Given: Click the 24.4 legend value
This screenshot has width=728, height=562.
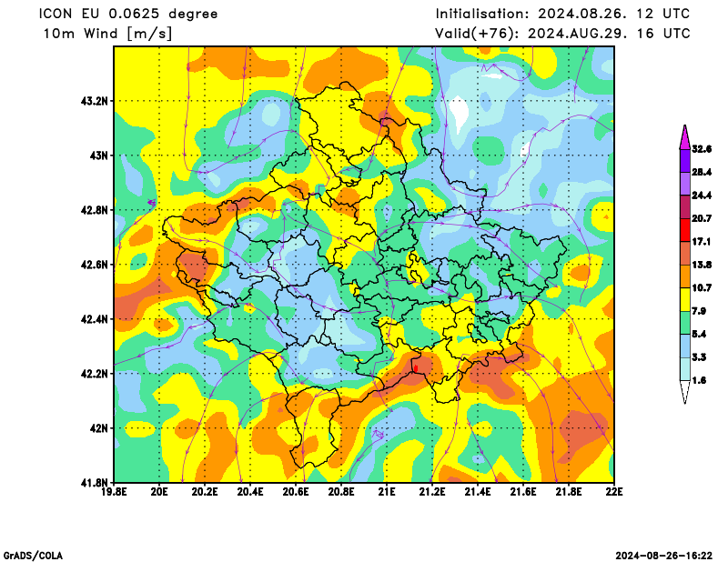Looking at the screenshot, I should 702,196.
